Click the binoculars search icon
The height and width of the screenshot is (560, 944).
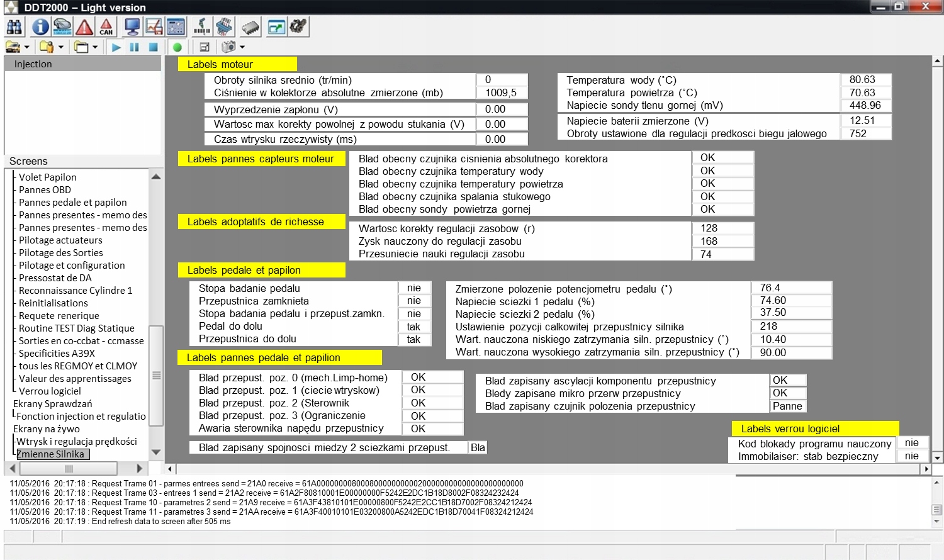tap(14, 27)
